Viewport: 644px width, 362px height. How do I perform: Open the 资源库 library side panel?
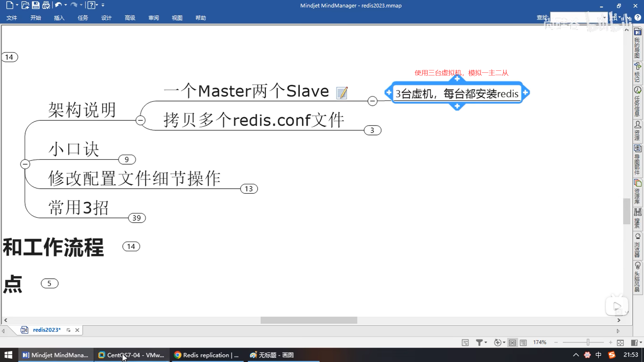click(638, 192)
